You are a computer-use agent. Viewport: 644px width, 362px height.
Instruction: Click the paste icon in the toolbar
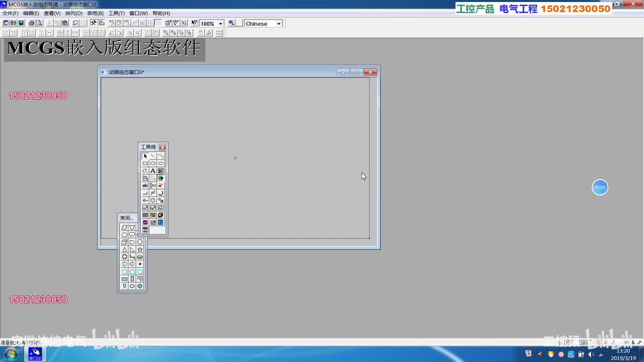pos(65,23)
